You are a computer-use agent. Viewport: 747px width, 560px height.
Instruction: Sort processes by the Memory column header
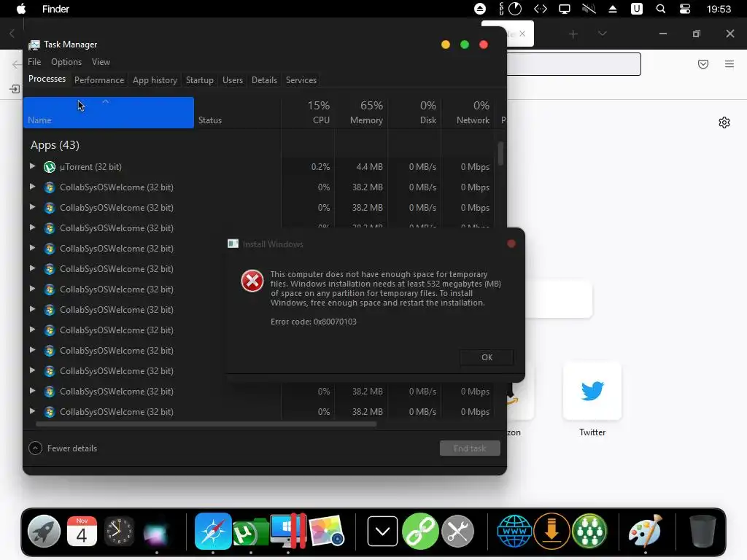(x=362, y=113)
